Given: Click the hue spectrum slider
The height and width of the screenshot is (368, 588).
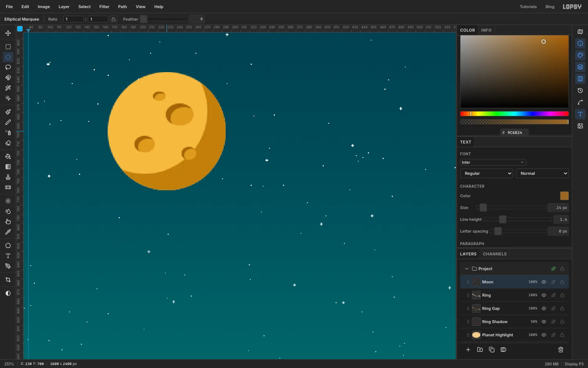Looking at the screenshot, I should (514, 114).
